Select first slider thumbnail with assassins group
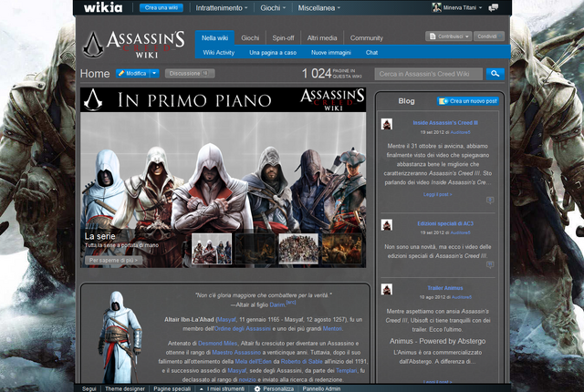 point(212,249)
